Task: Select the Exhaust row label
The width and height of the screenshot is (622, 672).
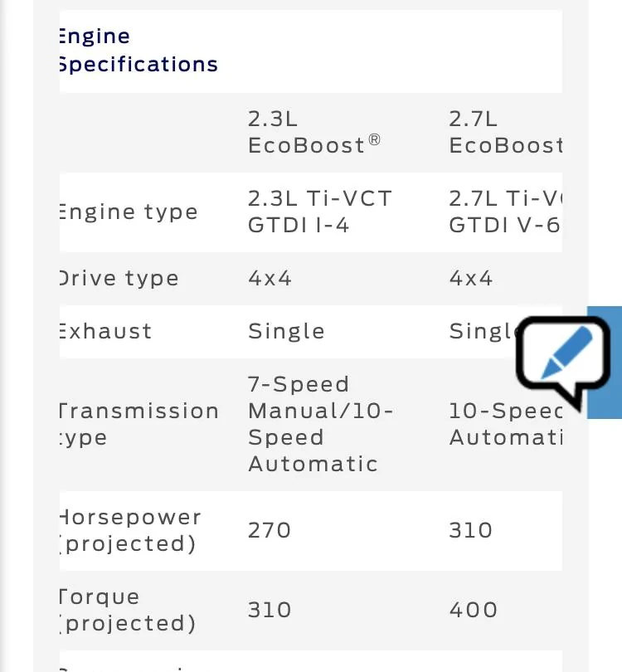Action: (x=106, y=332)
